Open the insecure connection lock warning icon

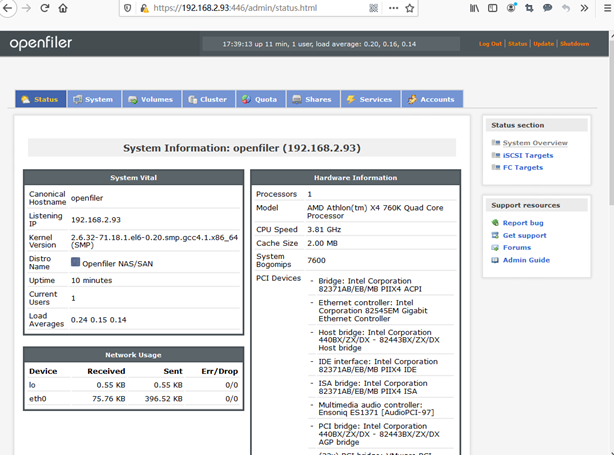tap(144, 8)
